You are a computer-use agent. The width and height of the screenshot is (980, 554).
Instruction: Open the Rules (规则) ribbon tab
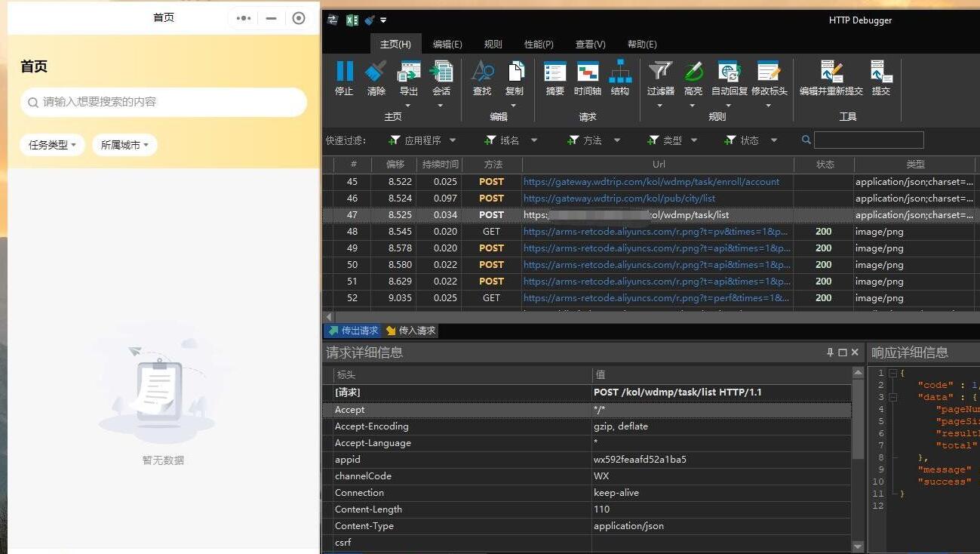[x=493, y=45]
